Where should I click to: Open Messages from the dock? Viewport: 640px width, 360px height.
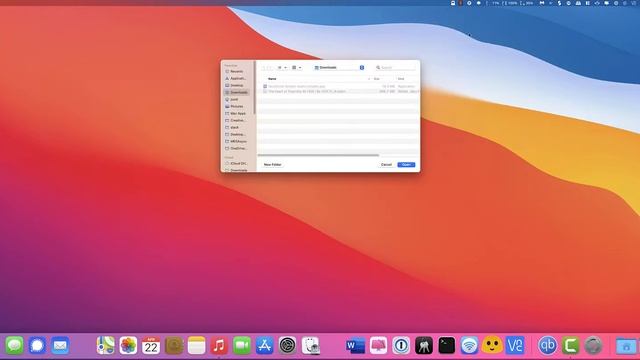(x=15, y=346)
